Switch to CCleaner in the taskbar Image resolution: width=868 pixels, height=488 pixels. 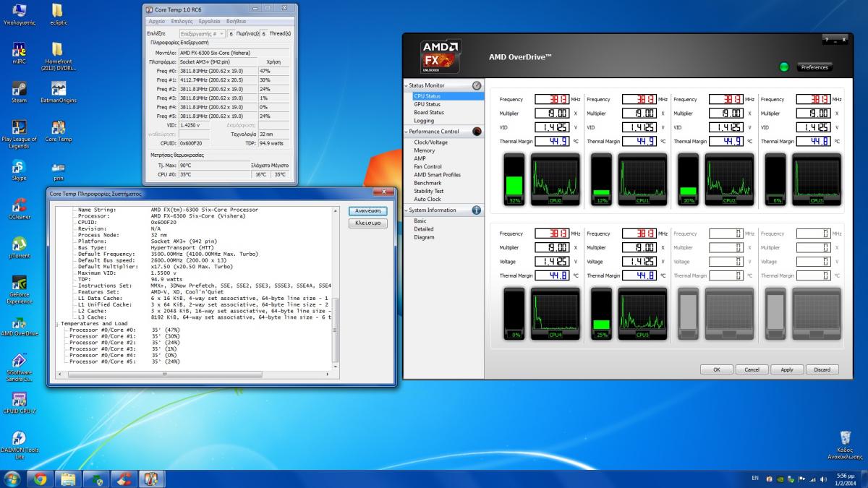pos(123,479)
